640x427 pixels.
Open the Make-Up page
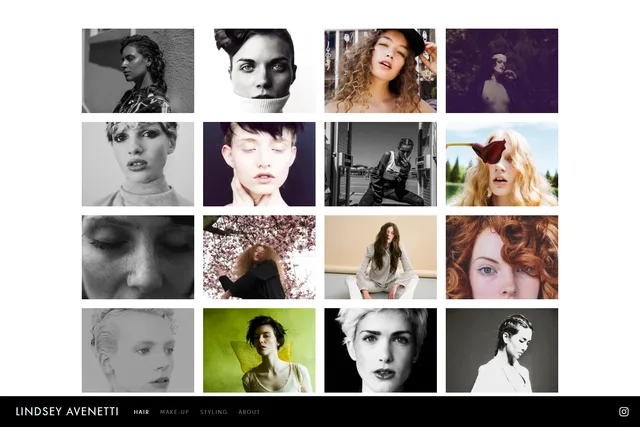[x=175, y=412]
